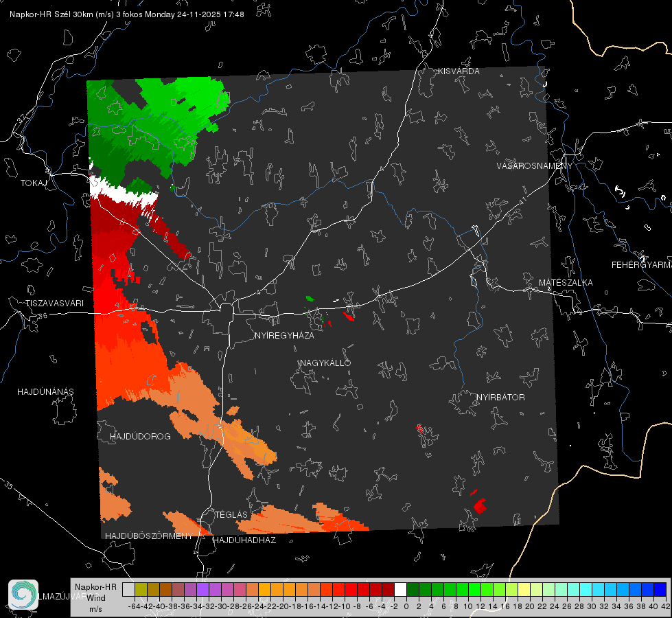Click the yellow swatch between 18 and 20
Screen dimensions: 672x618
(x=524, y=589)
